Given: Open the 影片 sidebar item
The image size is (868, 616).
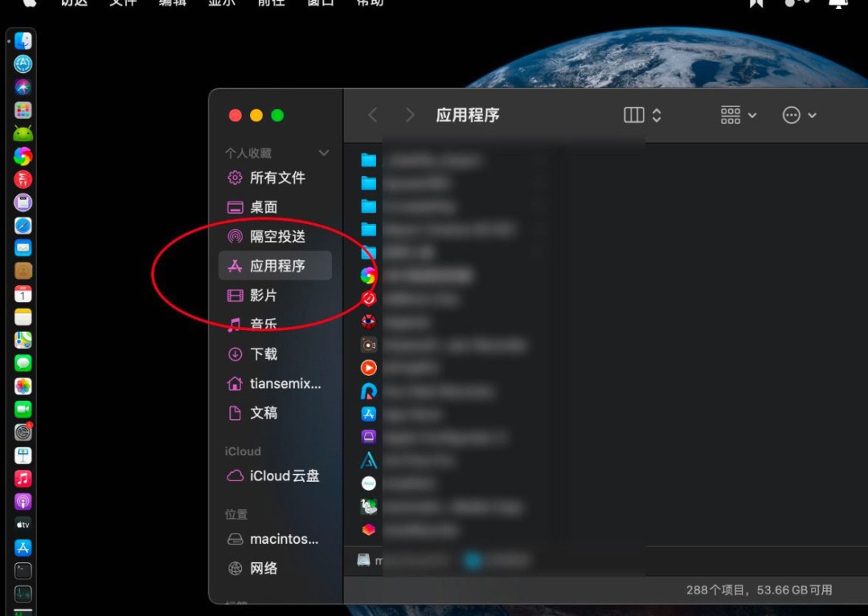Looking at the screenshot, I should 263,295.
